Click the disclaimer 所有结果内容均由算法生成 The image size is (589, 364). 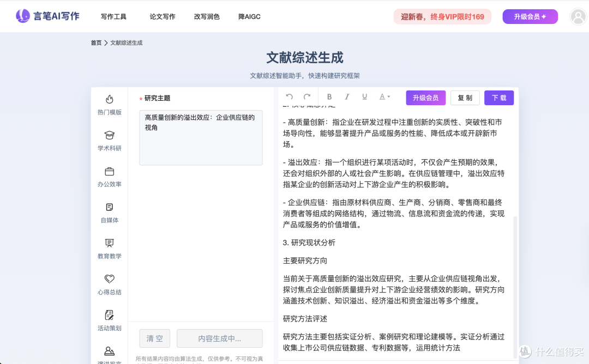(199, 360)
